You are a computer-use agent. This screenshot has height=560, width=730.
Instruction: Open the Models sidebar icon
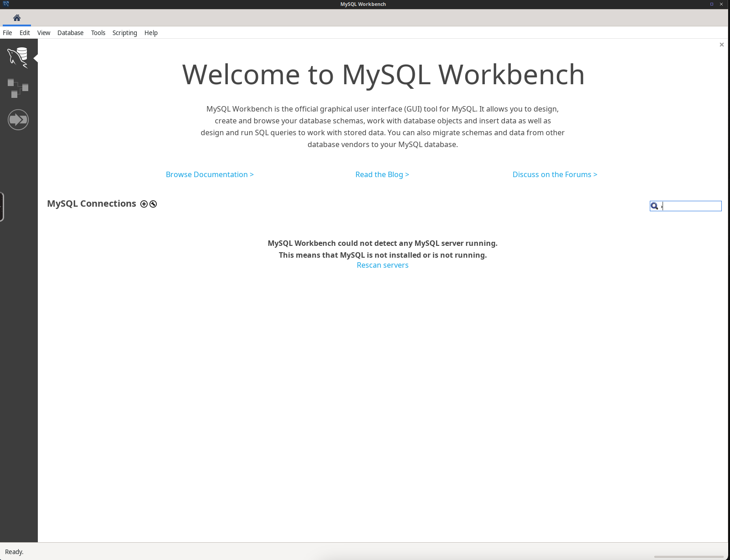18,88
